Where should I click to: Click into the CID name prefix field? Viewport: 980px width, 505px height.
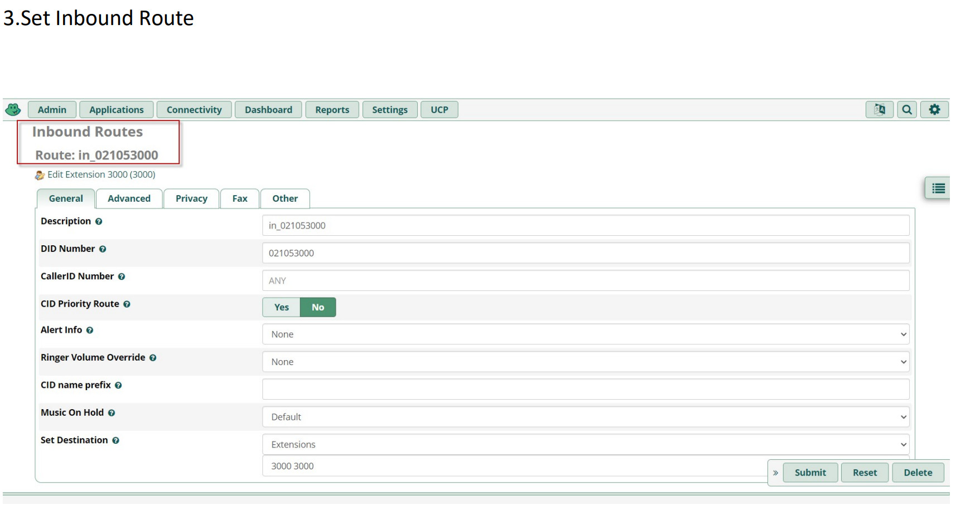pos(586,389)
